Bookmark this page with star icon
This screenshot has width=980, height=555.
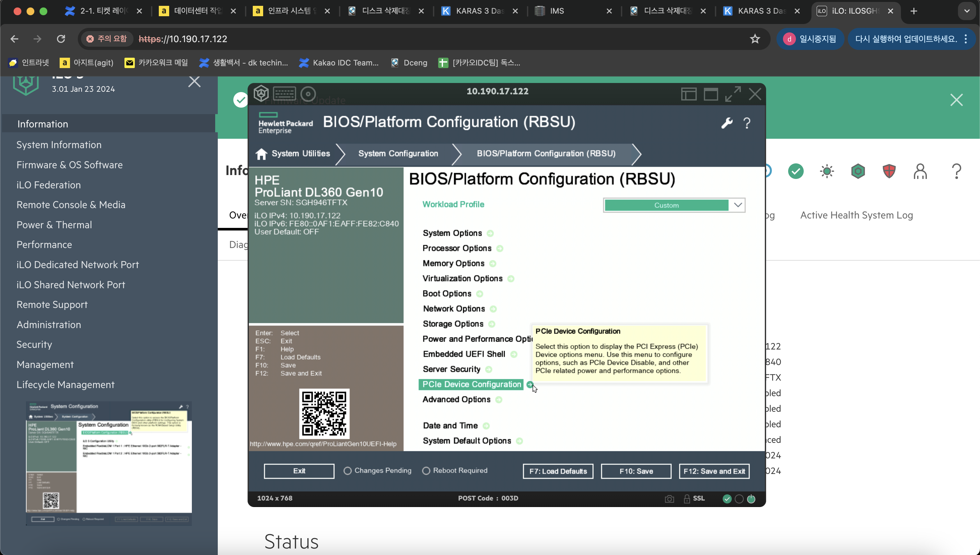(x=755, y=39)
